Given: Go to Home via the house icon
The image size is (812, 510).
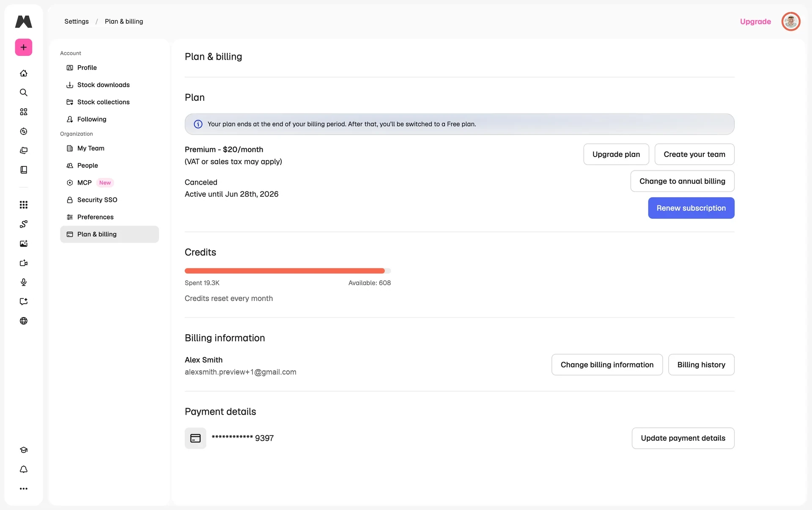Looking at the screenshot, I should tap(24, 73).
